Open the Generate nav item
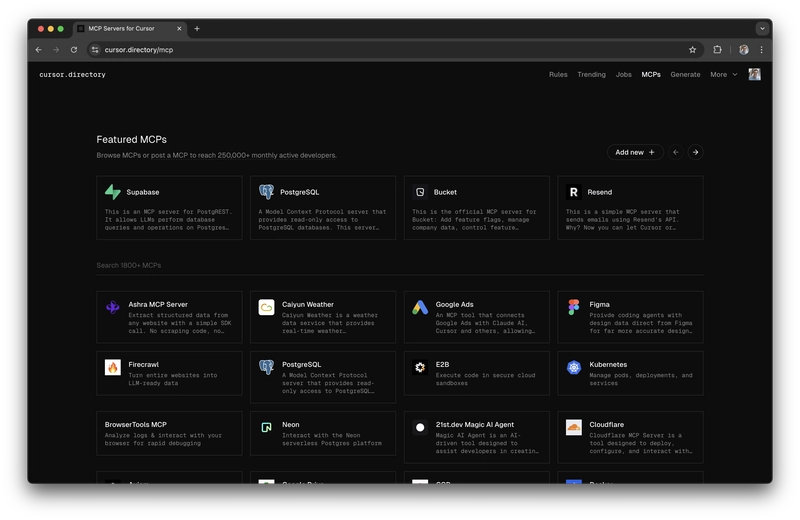The width and height of the screenshot is (800, 520). pyautogui.click(x=685, y=75)
